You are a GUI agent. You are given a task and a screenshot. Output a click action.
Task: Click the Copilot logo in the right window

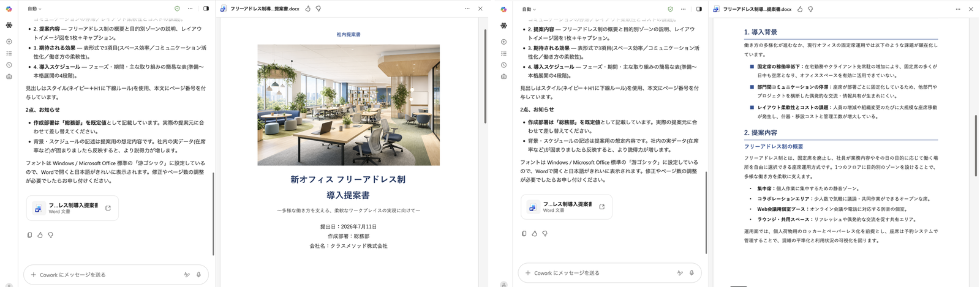[x=503, y=9]
